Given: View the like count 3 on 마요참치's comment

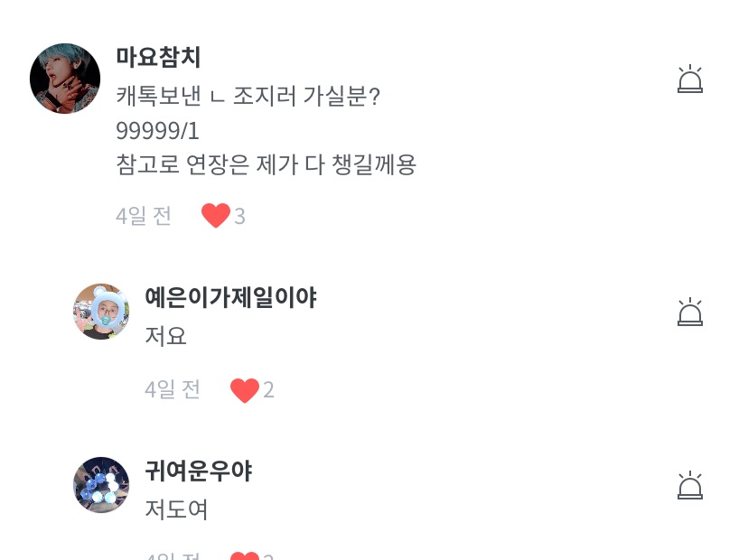Looking at the screenshot, I should coord(239,216).
